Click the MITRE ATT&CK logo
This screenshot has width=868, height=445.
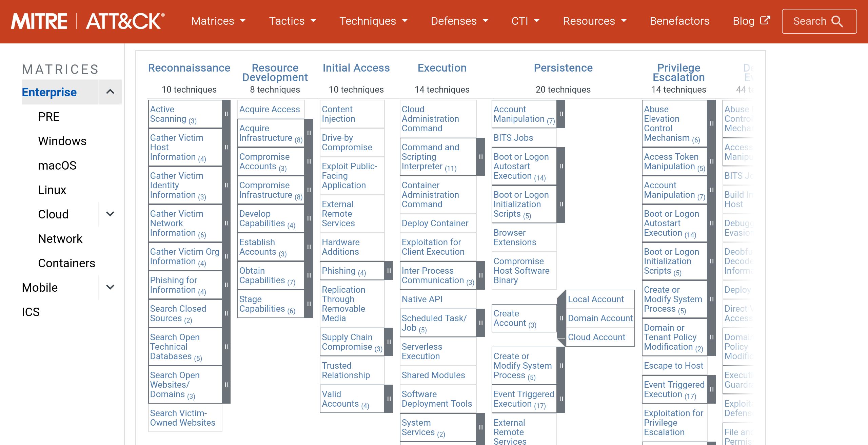pyautogui.click(x=88, y=21)
